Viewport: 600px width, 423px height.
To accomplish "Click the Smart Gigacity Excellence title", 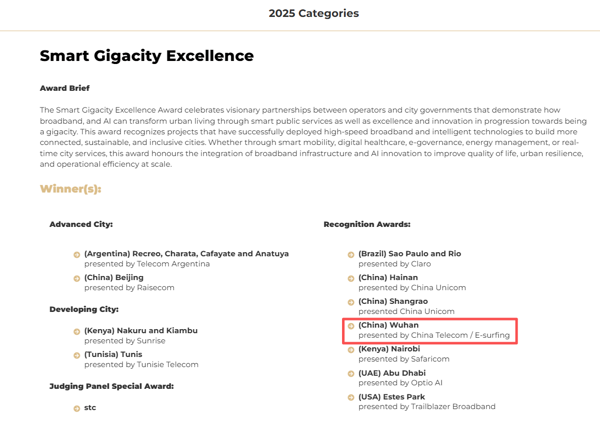I will pyautogui.click(x=146, y=56).
